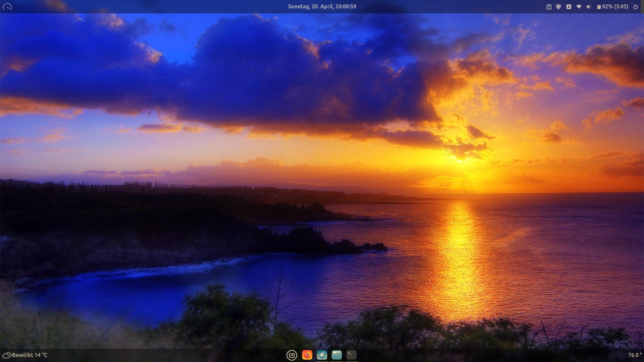Click the 76.0° temperature readout

[635, 355]
